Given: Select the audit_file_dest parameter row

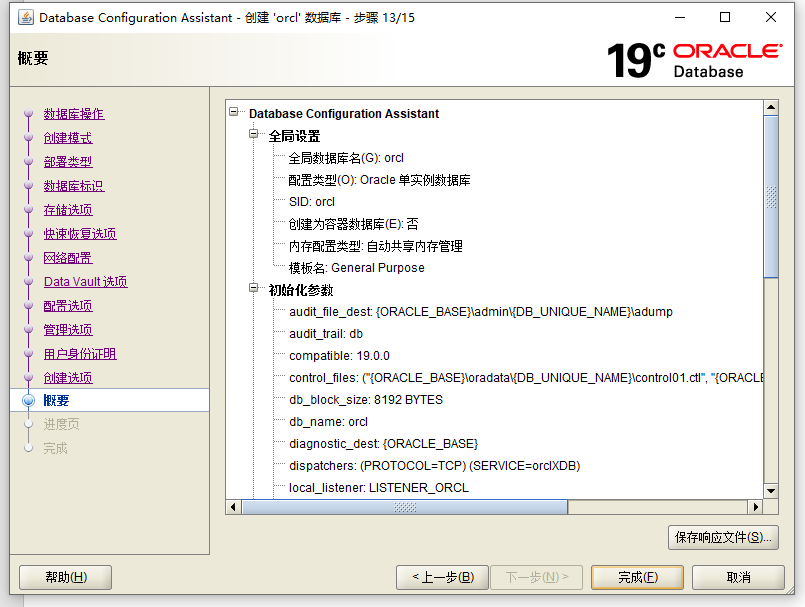Looking at the screenshot, I should point(481,312).
